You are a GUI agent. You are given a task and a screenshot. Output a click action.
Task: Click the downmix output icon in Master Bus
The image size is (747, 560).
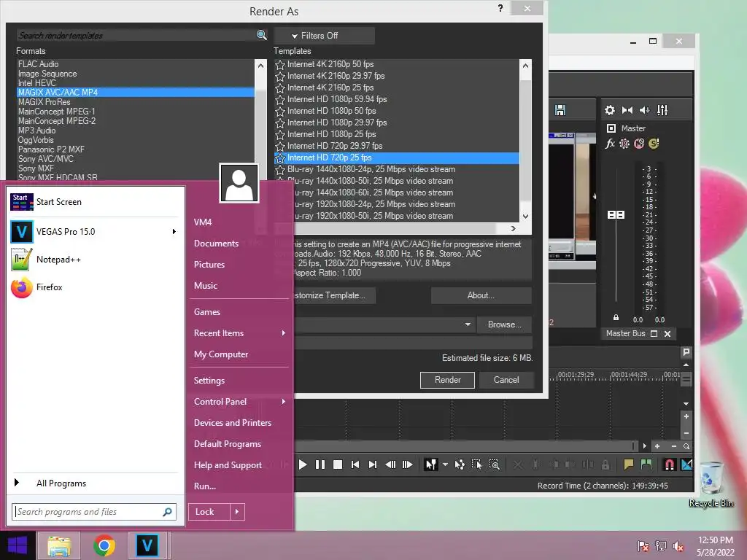[x=627, y=110]
